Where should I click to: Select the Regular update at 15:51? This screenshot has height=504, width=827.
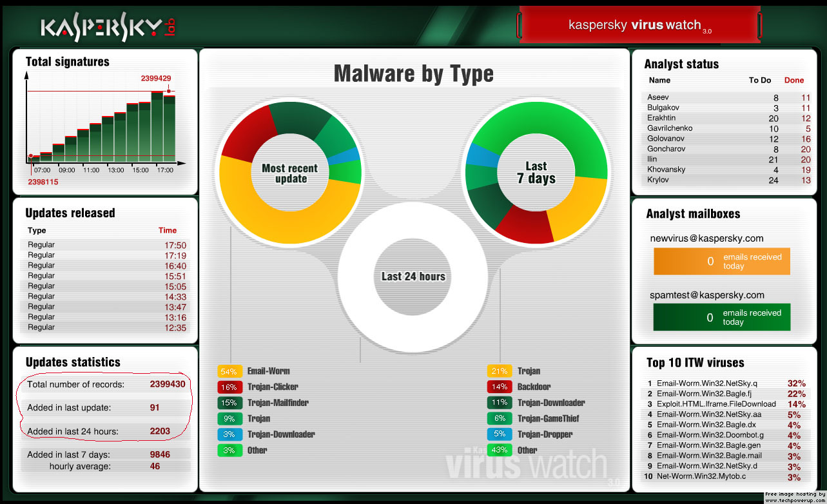point(106,276)
